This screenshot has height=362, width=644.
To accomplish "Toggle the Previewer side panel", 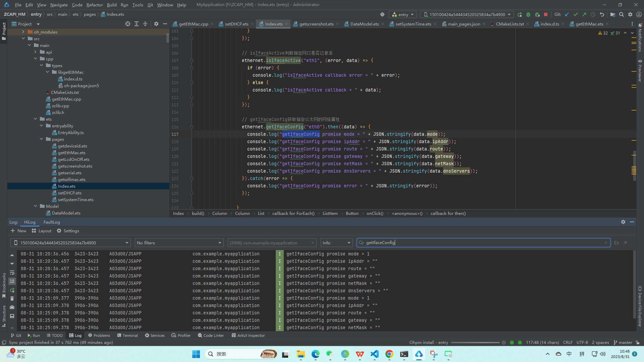I will [x=640, y=71].
